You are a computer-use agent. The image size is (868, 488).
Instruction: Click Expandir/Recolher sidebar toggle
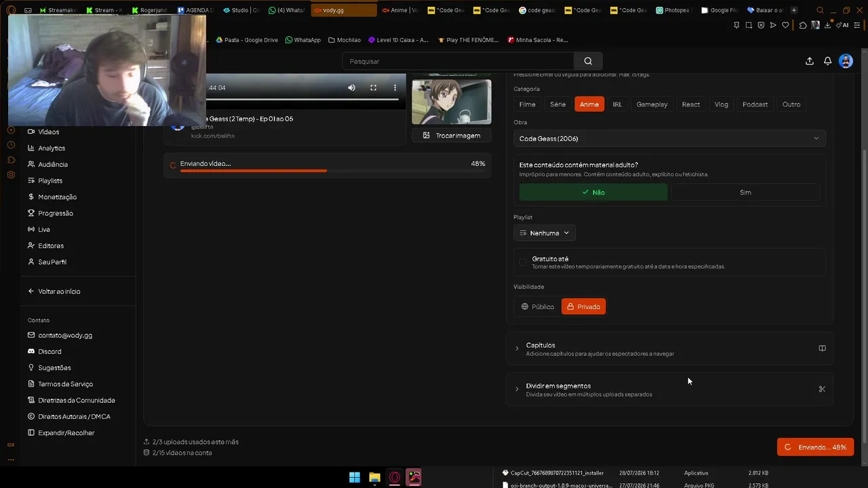coord(61,432)
